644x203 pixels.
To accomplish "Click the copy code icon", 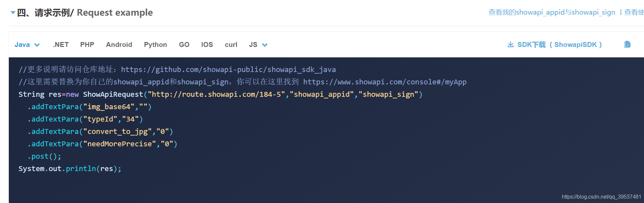I will pos(627,44).
